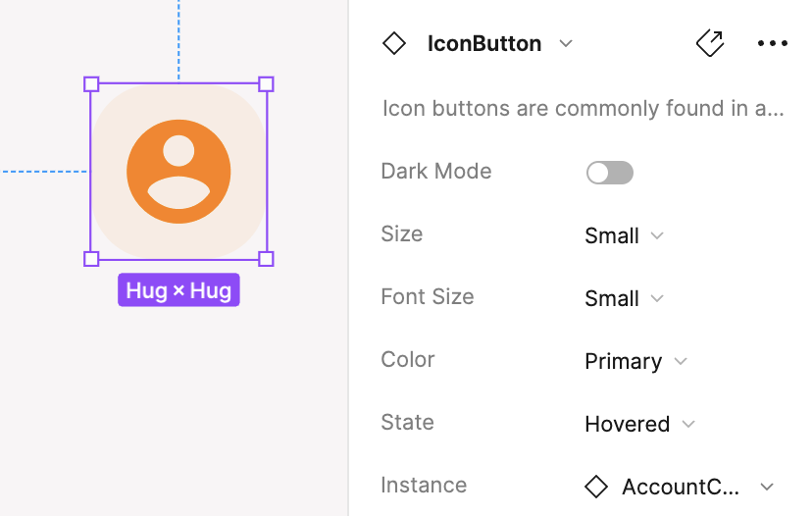Click the AccountC... instance name
The image size is (812, 516).
click(x=681, y=487)
